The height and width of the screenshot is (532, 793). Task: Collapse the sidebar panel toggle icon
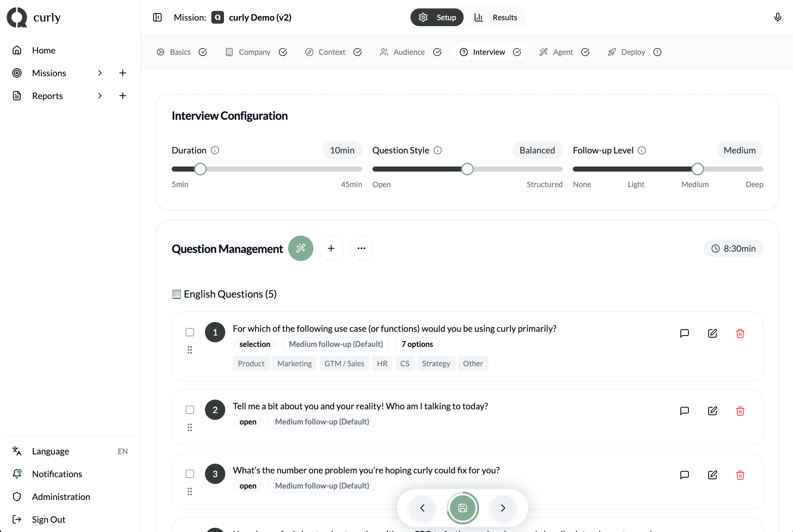(x=157, y=17)
